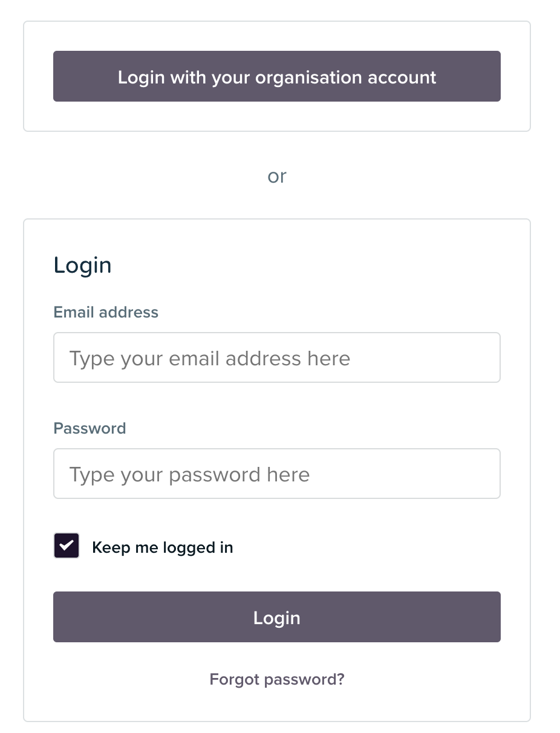Click the Email address field label
Viewport: 560px width, 733px height.
(x=106, y=312)
